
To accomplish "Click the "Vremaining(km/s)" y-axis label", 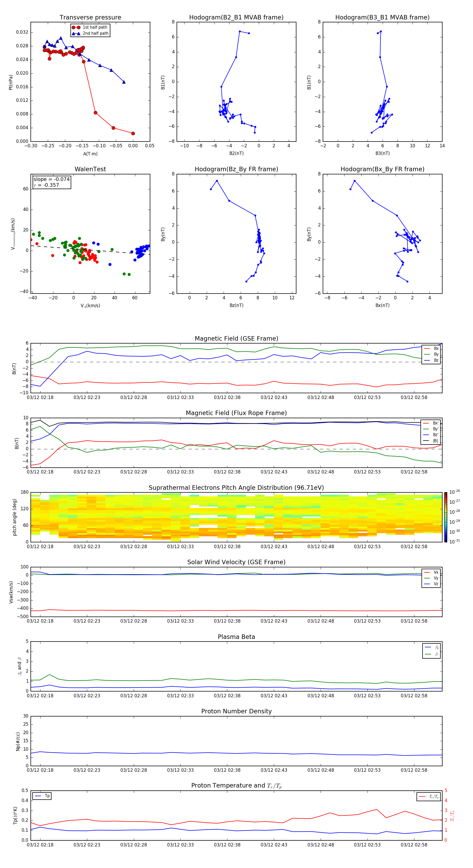I will pyautogui.click(x=13, y=234).
